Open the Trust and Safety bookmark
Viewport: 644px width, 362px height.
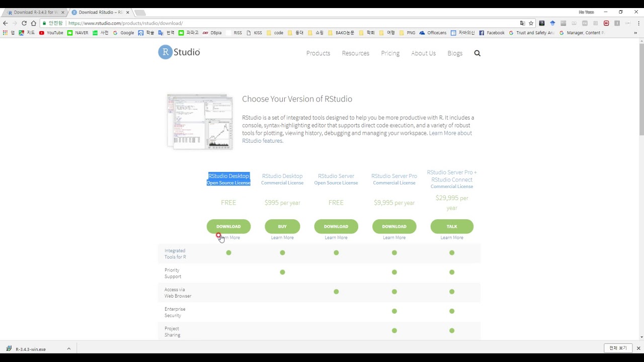531,33
